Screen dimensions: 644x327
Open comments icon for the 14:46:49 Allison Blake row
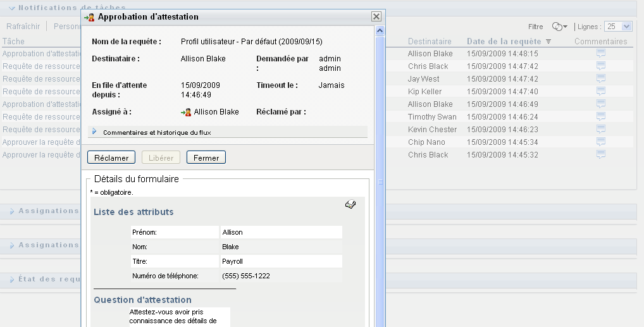click(x=601, y=104)
